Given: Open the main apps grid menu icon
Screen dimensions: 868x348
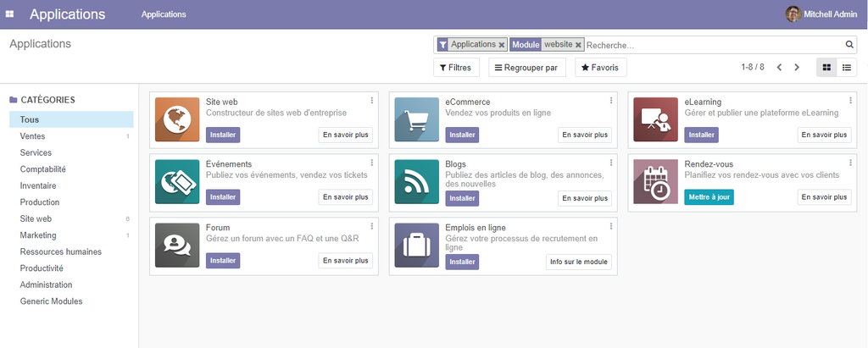Looking at the screenshot, I should click(x=10, y=14).
